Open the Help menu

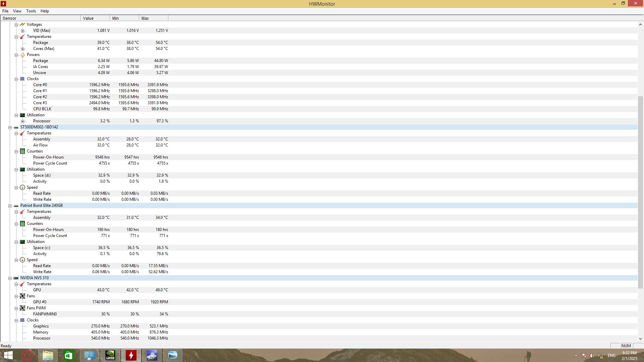coord(45,11)
